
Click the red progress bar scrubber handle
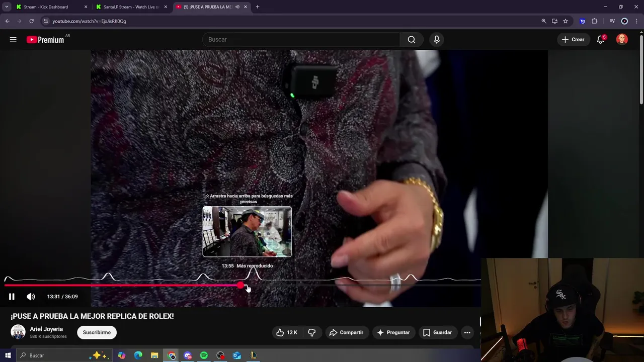pos(240,286)
